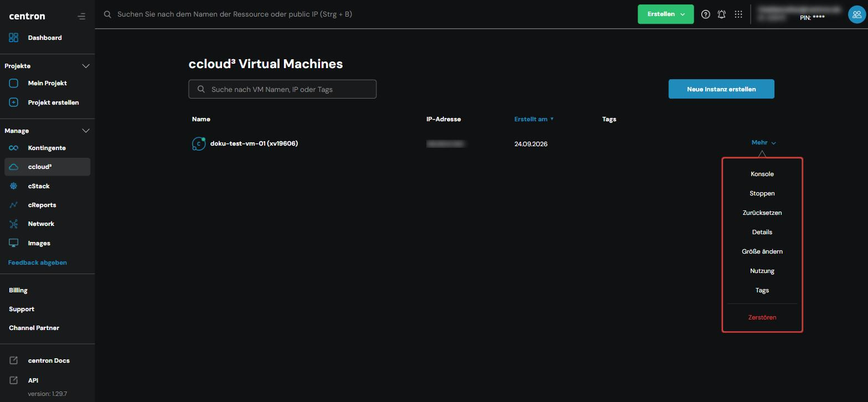The width and height of the screenshot is (868, 402).
Task: Sort by the Erstellt am column
Action: [x=534, y=119]
